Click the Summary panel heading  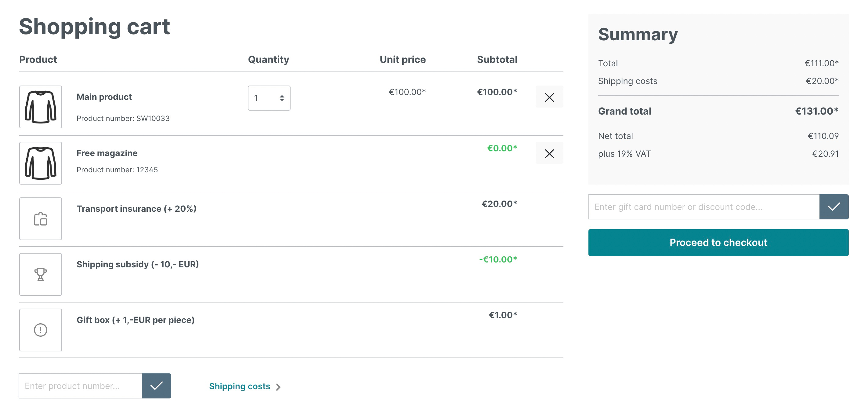(638, 35)
